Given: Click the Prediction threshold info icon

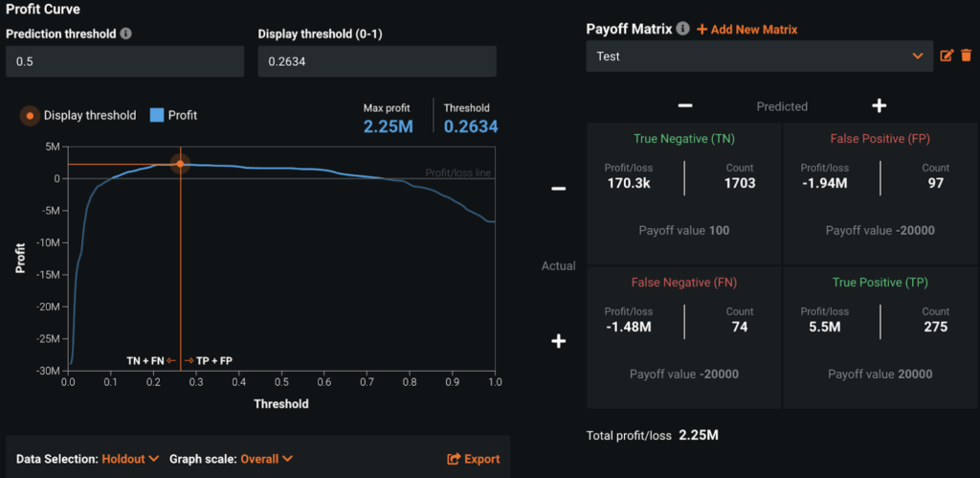Looking at the screenshot, I should [126, 34].
